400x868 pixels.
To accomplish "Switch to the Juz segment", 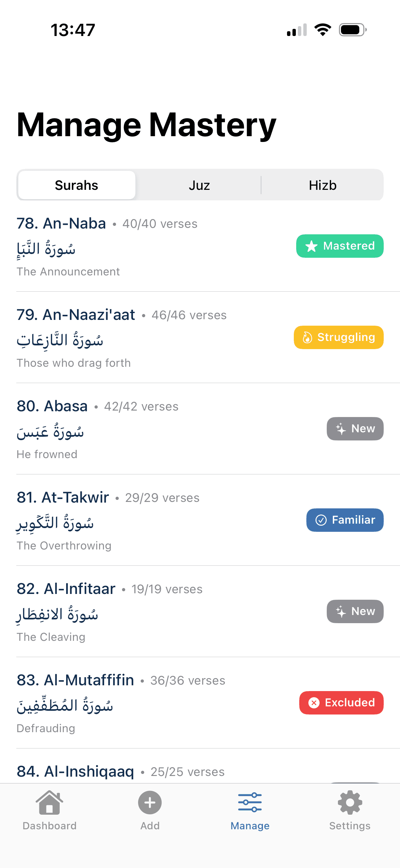I will click(x=199, y=185).
